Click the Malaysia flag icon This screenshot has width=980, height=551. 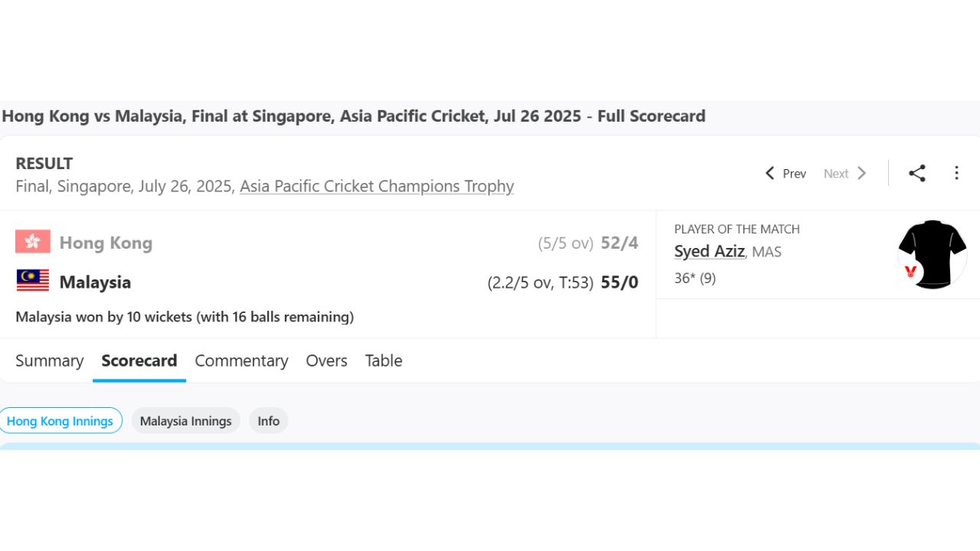[x=33, y=281]
